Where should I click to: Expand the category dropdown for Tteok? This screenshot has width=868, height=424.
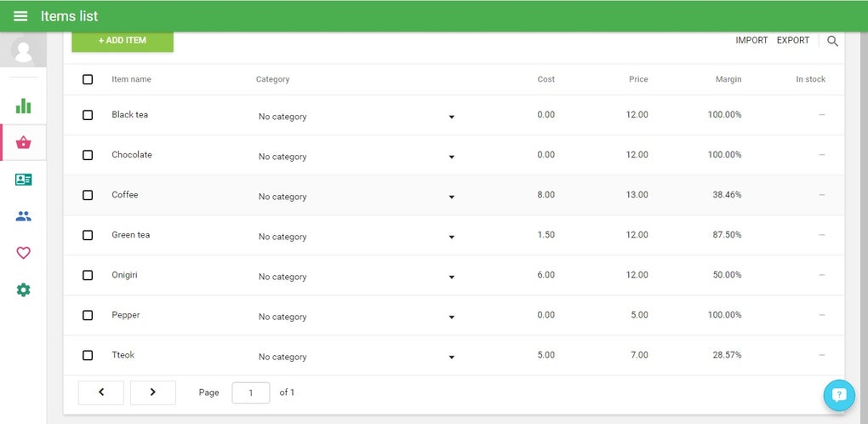click(x=451, y=358)
